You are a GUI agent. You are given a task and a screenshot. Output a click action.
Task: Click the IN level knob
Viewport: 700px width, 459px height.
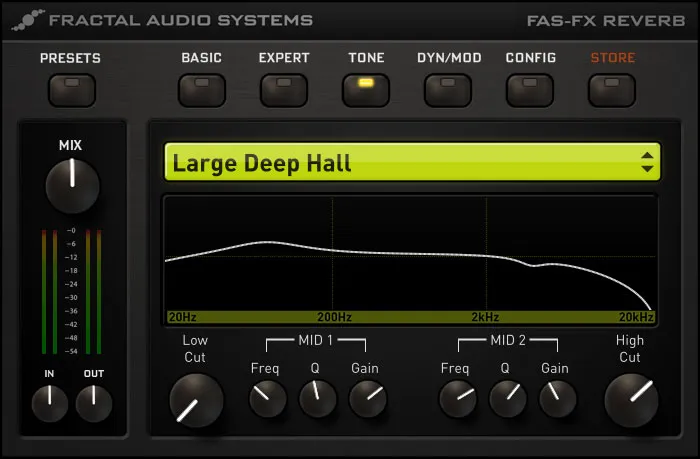[50, 403]
